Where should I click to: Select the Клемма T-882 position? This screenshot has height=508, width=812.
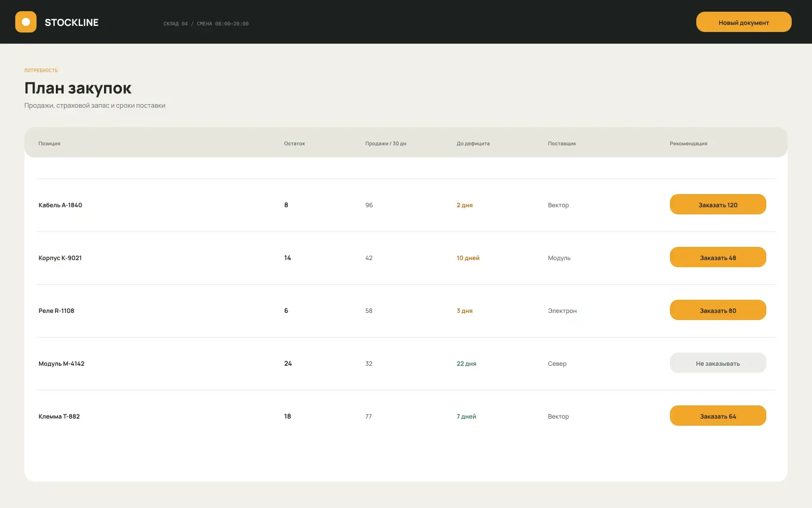[x=59, y=417]
